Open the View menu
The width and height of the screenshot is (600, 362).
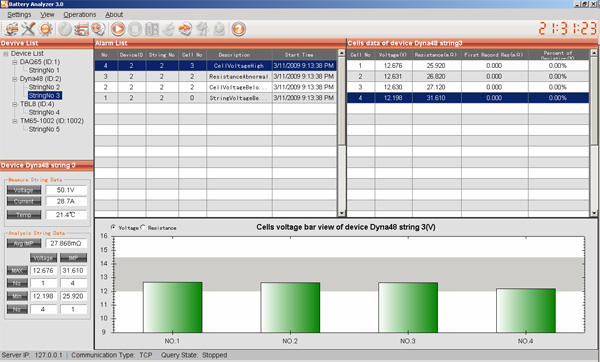pos(47,15)
